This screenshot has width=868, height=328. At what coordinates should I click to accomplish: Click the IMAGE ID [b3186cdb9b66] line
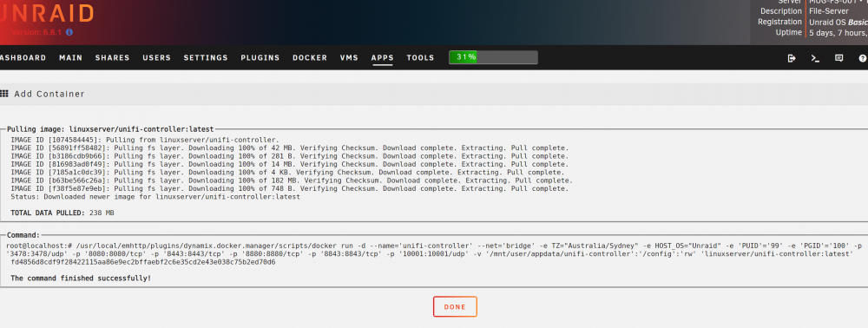pyautogui.click(x=290, y=156)
